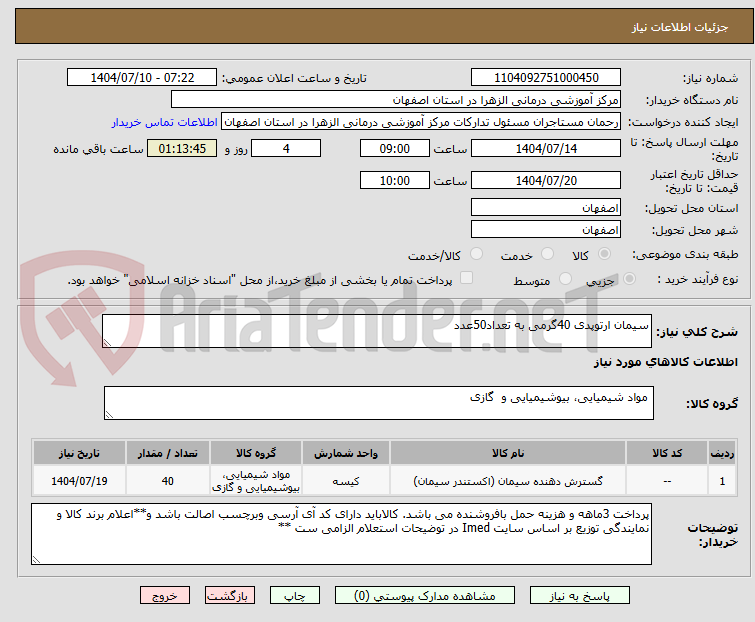Click the response deadline time 09:00
The image size is (755, 622).
[394, 148]
